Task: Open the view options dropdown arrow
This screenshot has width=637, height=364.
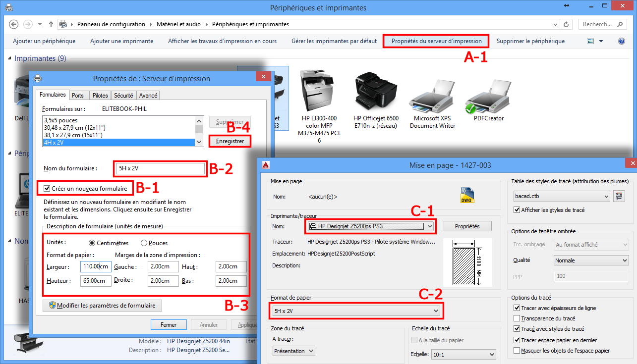Action: coord(601,41)
